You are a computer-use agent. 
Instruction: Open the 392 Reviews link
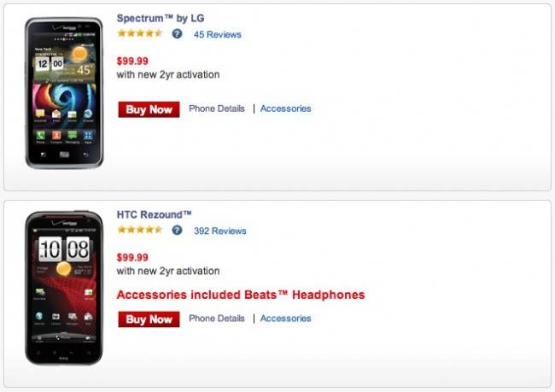[x=219, y=231]
